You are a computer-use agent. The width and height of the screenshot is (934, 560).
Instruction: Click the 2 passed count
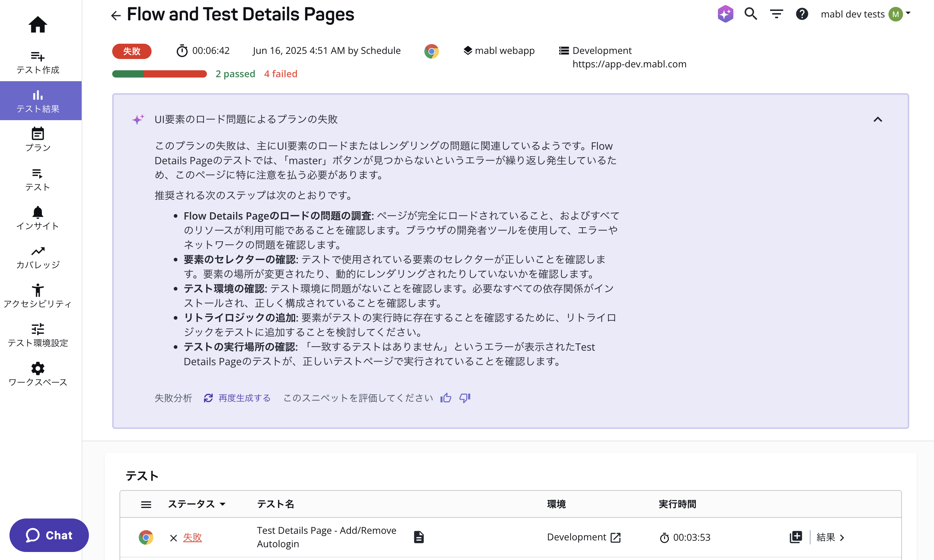pyautogui.click(x=235, y=74)
